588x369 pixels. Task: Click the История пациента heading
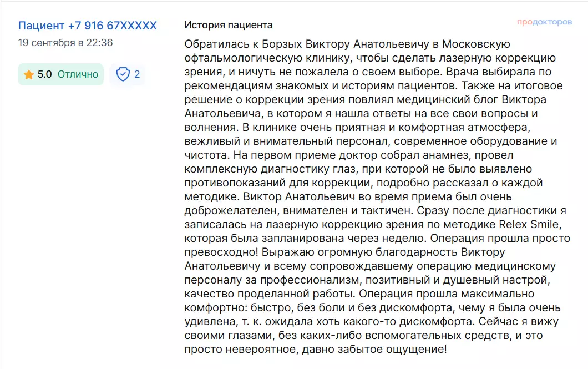228,25
